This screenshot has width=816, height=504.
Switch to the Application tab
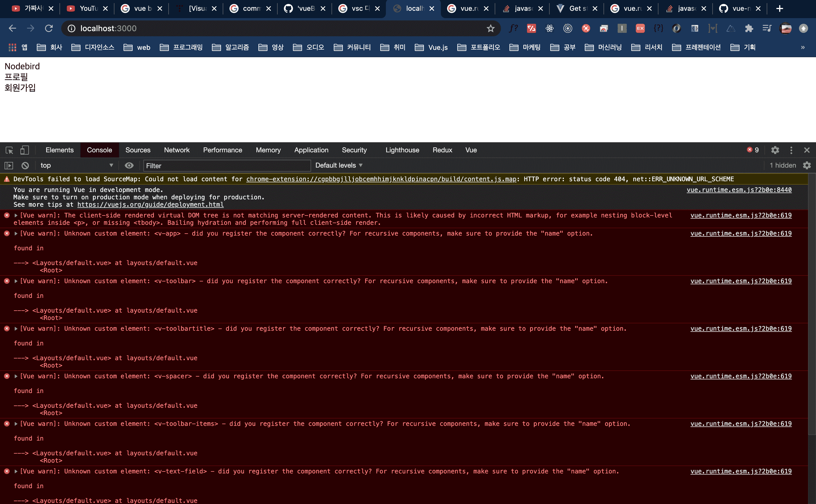pyautogui.click(x=311, y=150)
